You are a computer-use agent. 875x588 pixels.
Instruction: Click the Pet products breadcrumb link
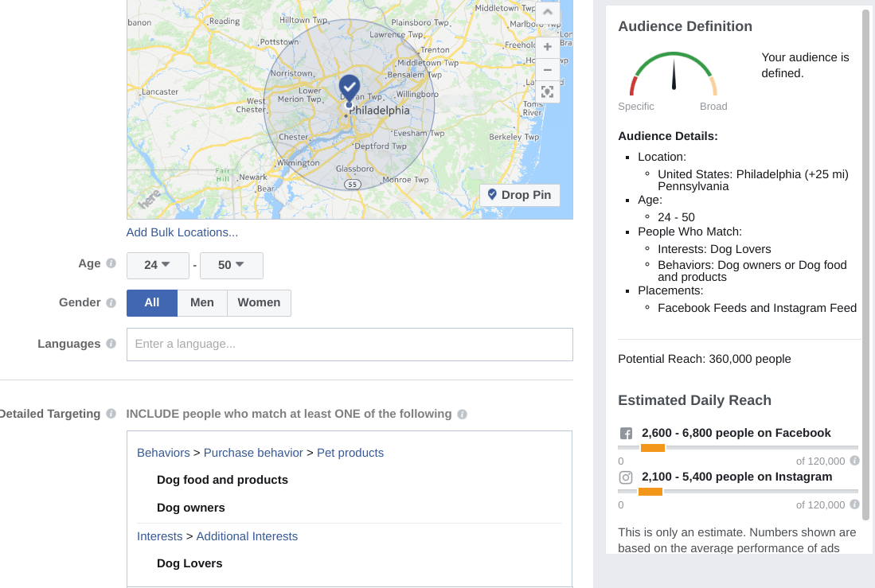(x=350, y=452)
